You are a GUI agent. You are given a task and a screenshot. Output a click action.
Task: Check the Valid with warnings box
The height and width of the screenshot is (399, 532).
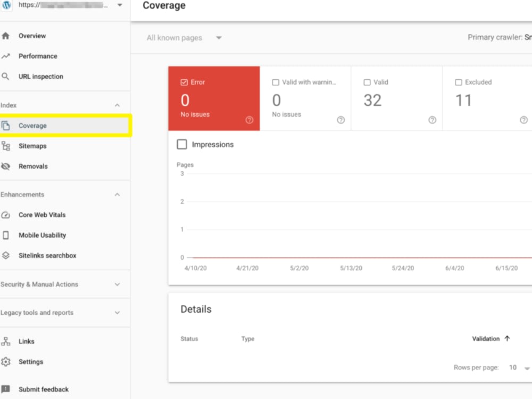(x=276, y=82)
